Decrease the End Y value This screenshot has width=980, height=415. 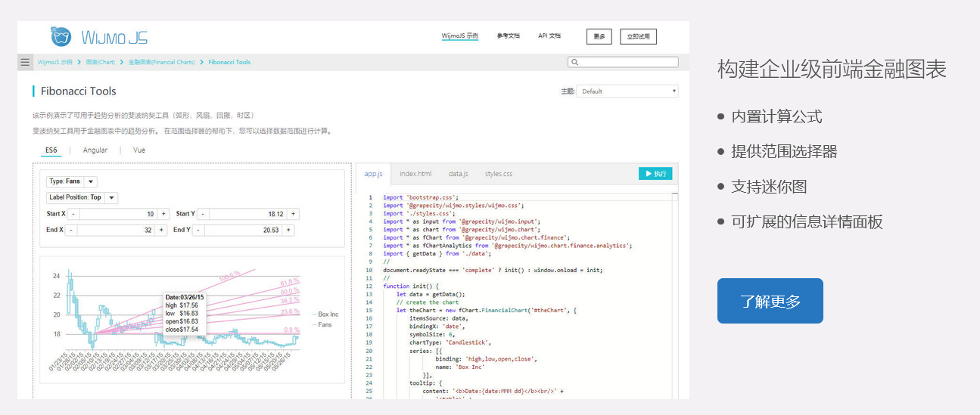pyautogui.click(x=198, y=230)
